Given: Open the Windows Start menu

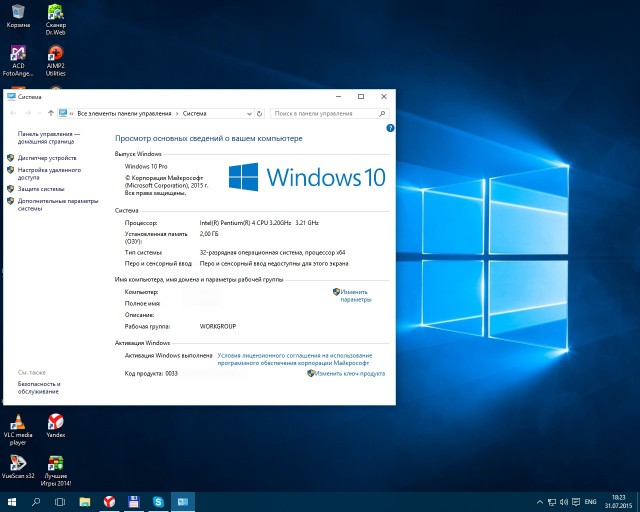Looking at the screenshot, I should pyautogui.click(x=12, y=501).
